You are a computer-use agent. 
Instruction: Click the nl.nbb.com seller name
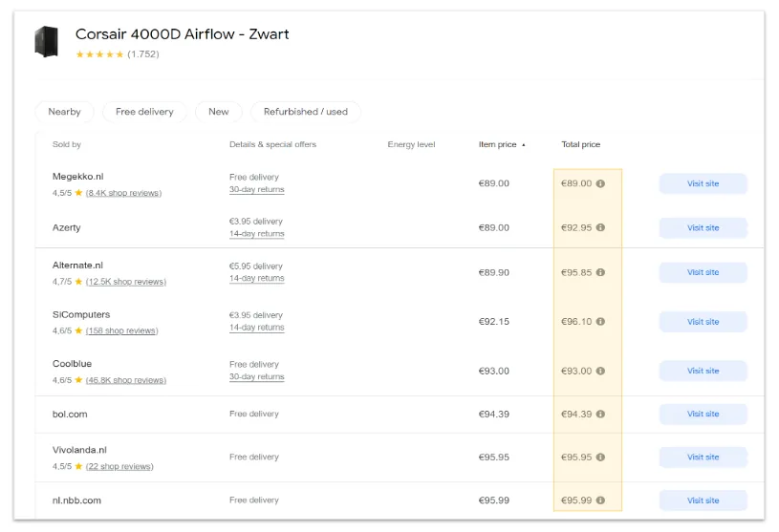click(77, 500)
